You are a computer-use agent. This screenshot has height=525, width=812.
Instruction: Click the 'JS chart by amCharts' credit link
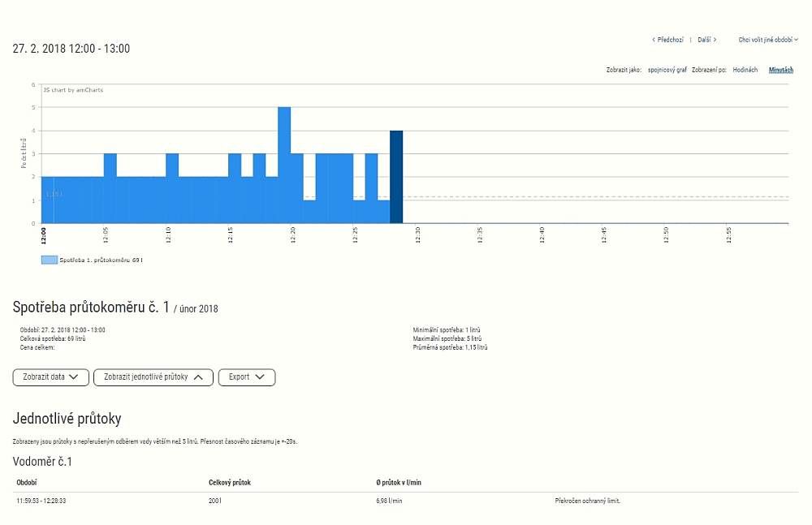(73, 90)
